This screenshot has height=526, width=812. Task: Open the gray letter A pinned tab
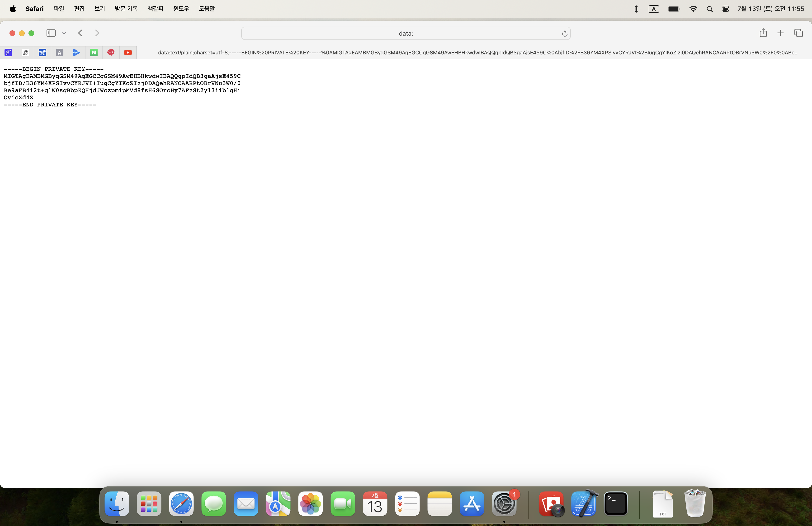coord(60,52)
